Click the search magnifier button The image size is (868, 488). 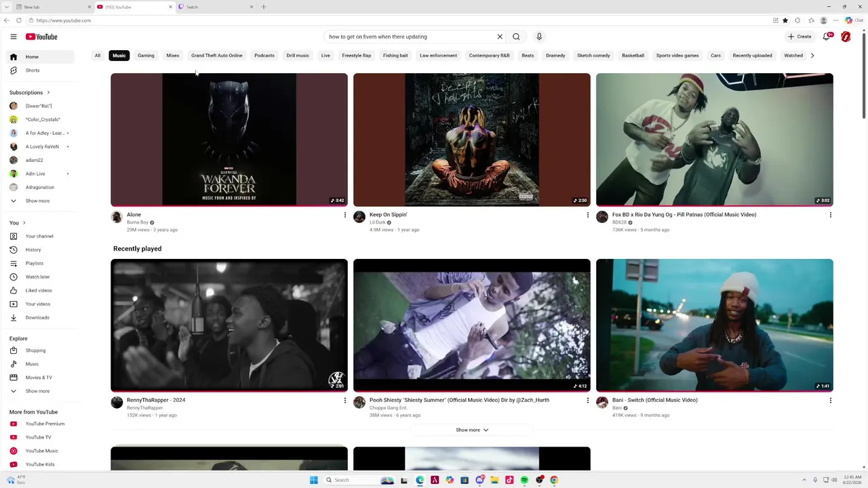coord(516,37)
